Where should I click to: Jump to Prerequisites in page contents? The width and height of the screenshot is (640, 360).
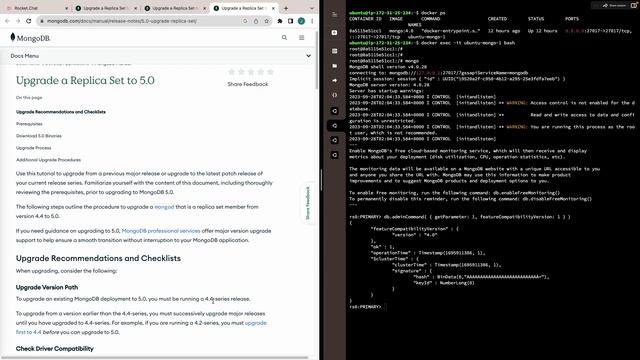click(x=29, y=124)
